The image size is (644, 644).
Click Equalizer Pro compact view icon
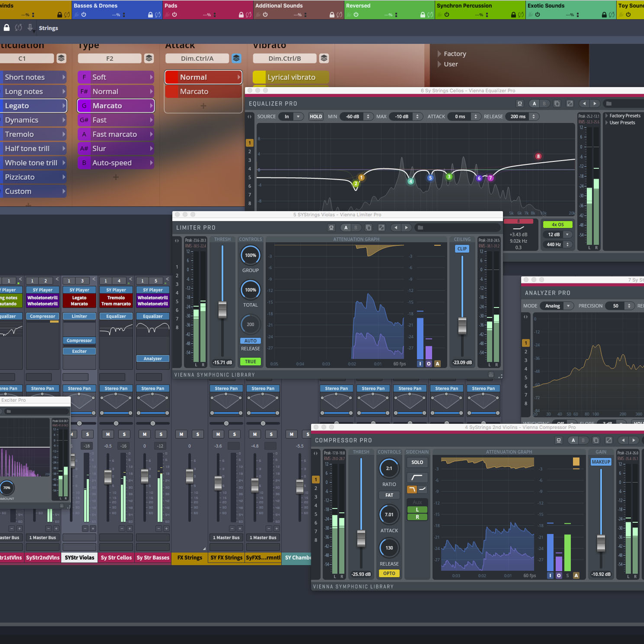[x=520, y=103]
